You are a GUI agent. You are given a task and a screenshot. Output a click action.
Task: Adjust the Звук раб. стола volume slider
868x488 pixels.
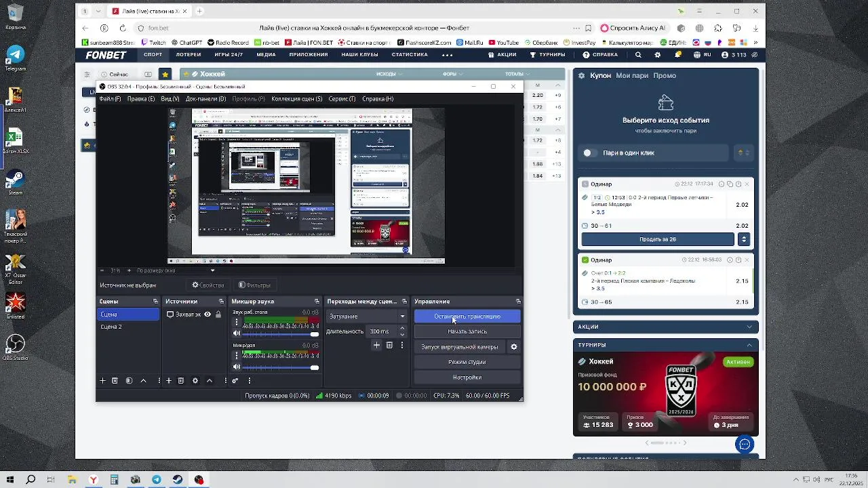pos(281,334)
